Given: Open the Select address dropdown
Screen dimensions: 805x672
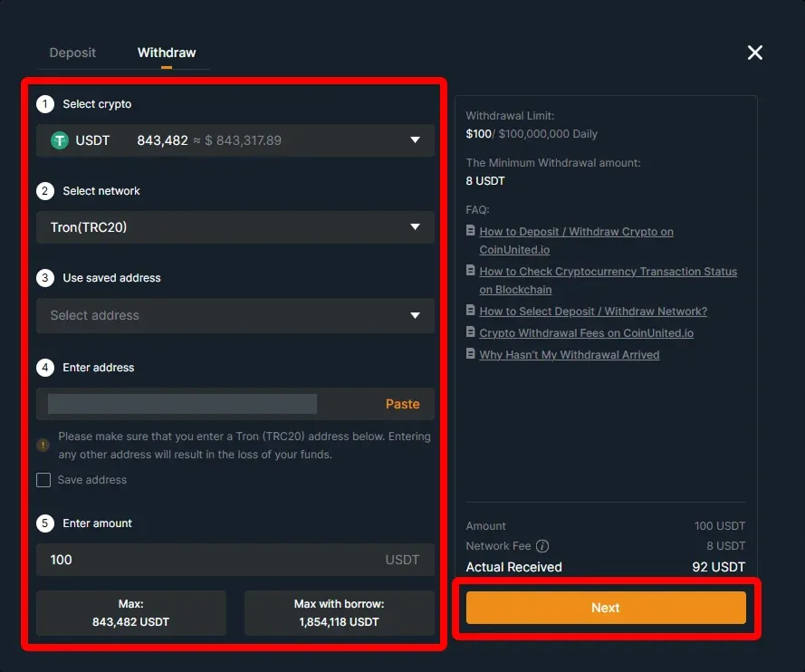Looking at the screenshot, I should point(235,315).
